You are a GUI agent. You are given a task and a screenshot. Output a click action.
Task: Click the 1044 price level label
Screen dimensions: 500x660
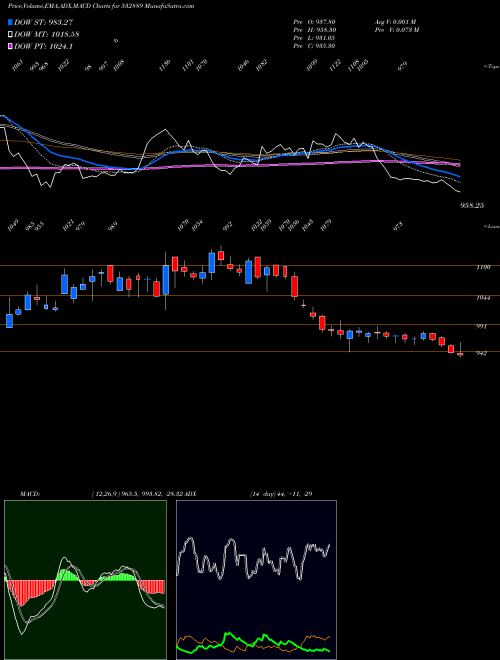pos(483,298)
